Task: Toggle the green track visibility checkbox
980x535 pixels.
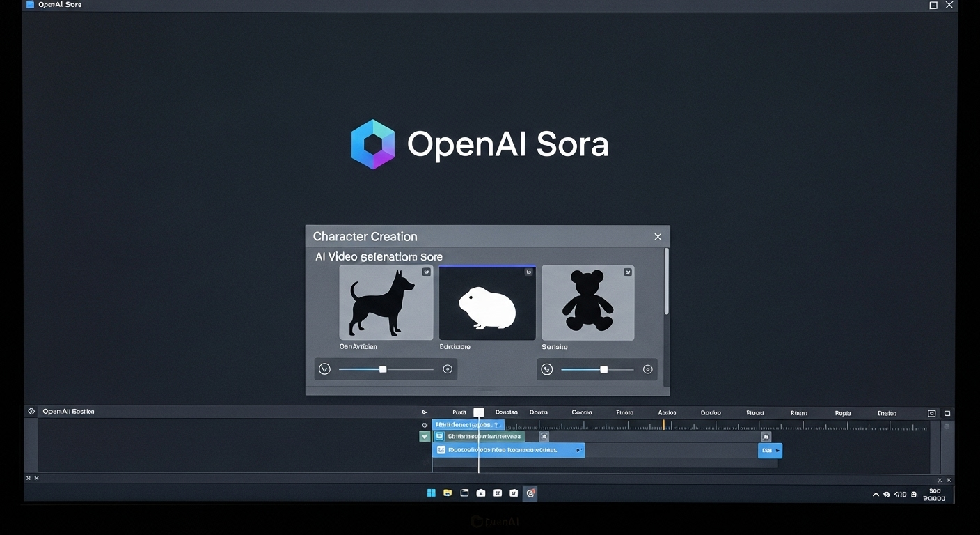Action: pos(424,435)
